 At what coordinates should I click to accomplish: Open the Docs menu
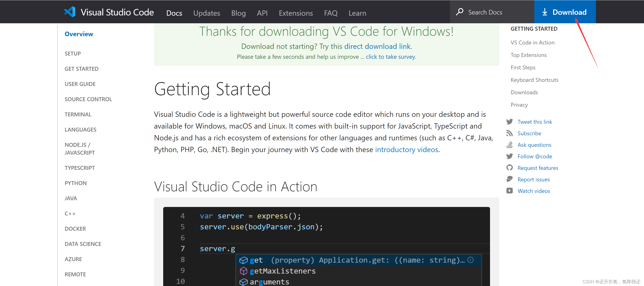click(x=174, y=13)
